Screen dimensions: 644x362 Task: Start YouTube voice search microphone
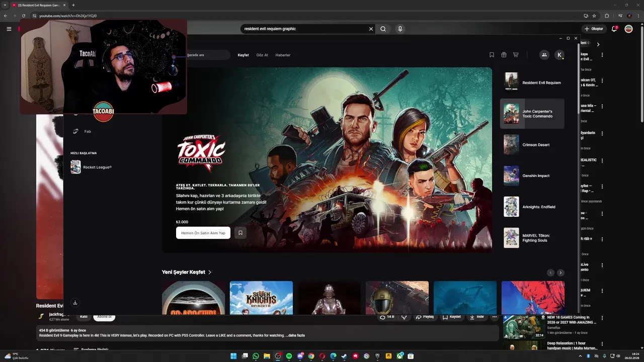(x=400, y=29)
